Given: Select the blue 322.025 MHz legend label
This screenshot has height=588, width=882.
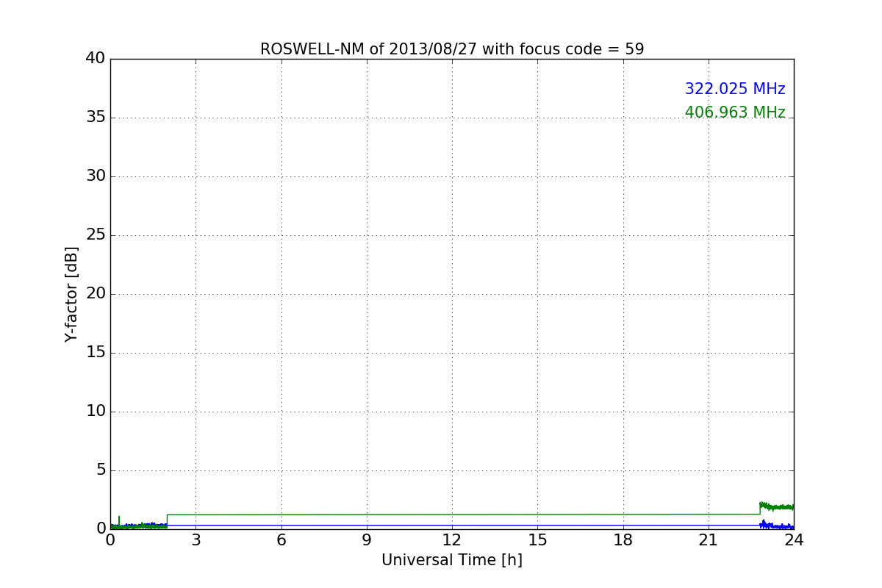Looking at the screenshot, I should [735, 89].
